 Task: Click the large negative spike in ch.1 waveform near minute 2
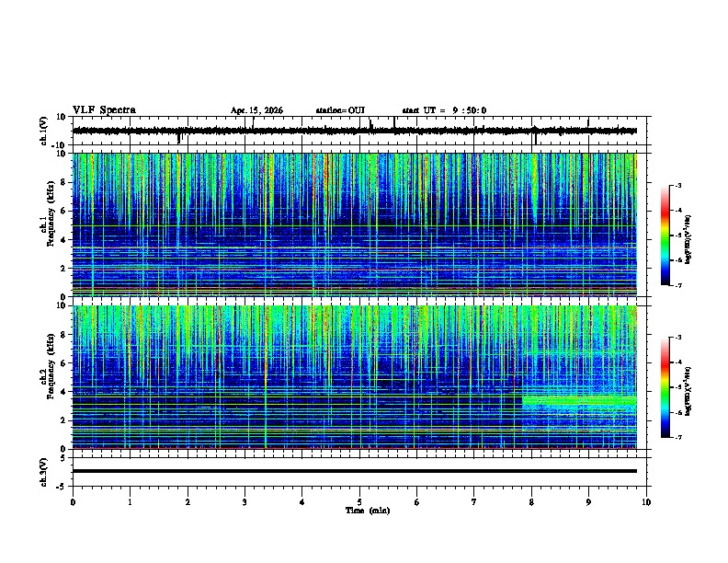[x=178, y=138]
